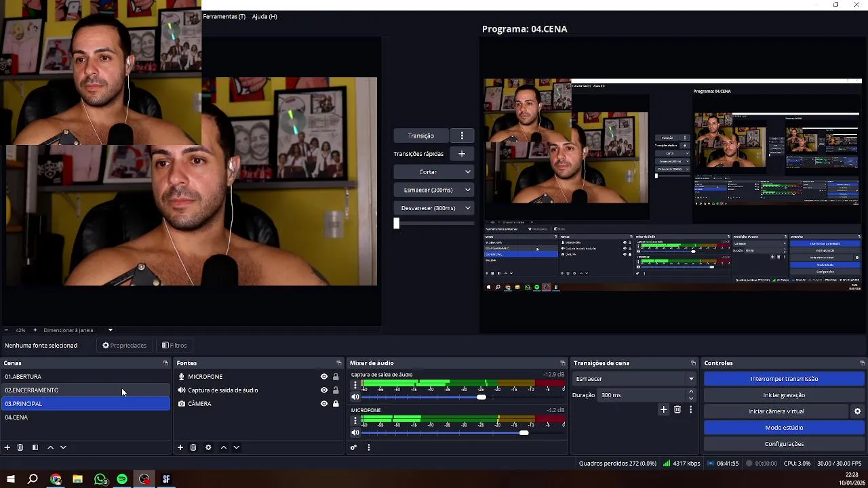Screen dimensions: 868x488
Task: Click Iniciar câmera virtual
Action: click(x=776, y=411)
